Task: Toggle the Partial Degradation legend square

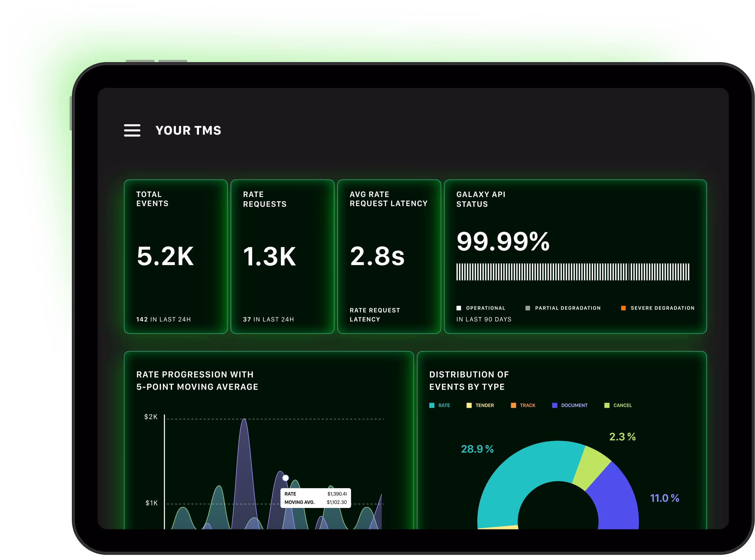Action: [x=528, y=308]
